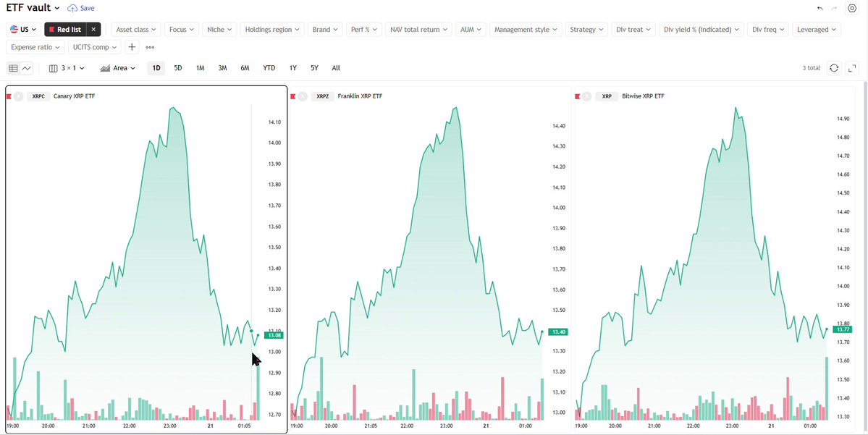Open the Management style filter

pyautogui.click(x=526, y=30)
